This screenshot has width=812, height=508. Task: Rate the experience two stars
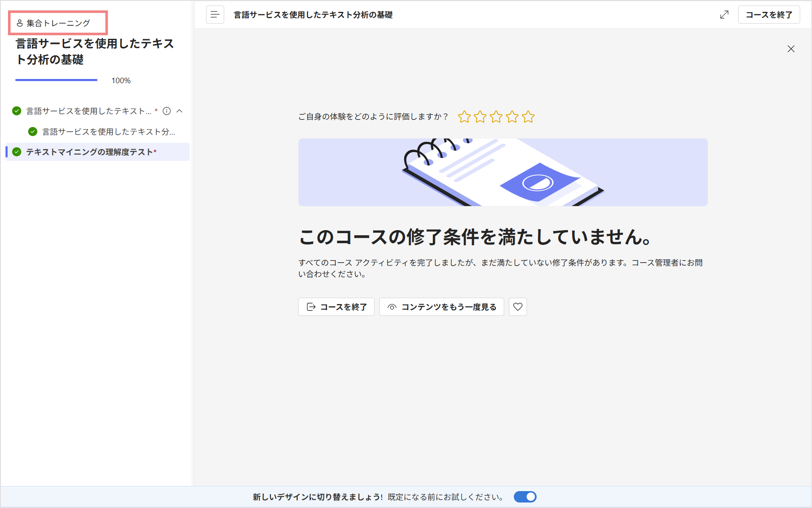click(x=480, y=117)
